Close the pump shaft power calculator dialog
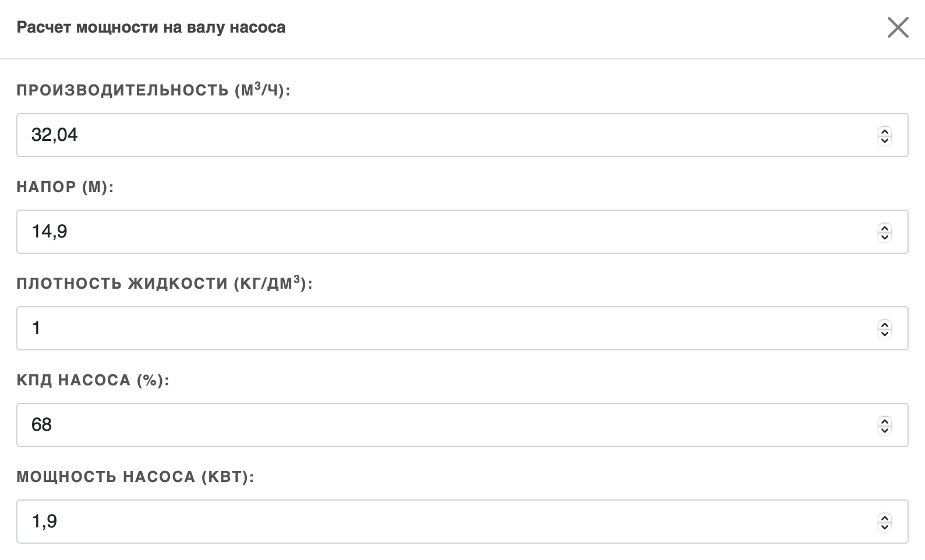Image resolution: width=925 pixels, height=560 pixels. tap(898, 27)
